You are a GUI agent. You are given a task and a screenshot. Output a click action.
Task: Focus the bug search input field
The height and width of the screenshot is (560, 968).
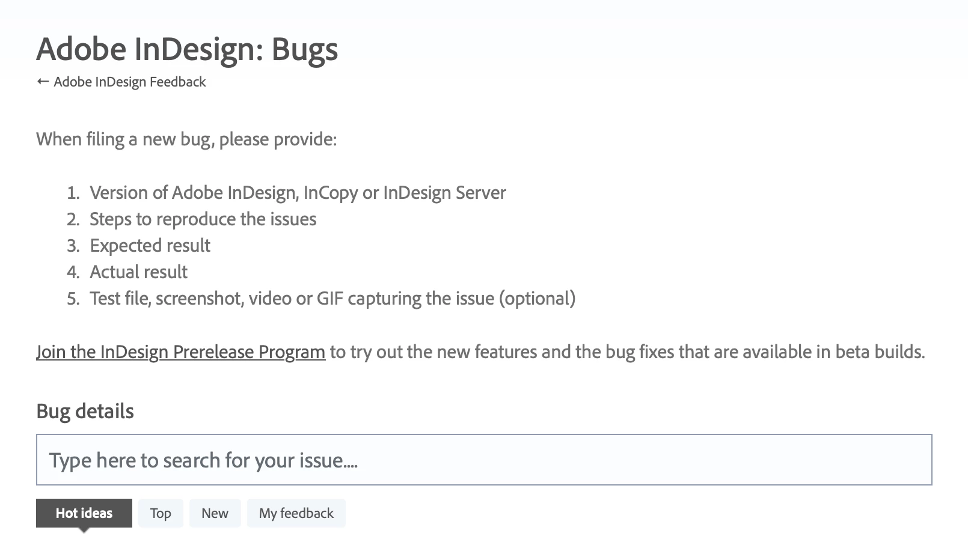click(x=484, y=460)
